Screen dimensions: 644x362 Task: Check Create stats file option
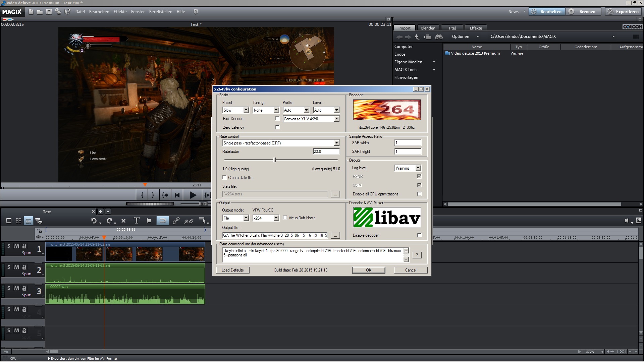pos(225,178)
